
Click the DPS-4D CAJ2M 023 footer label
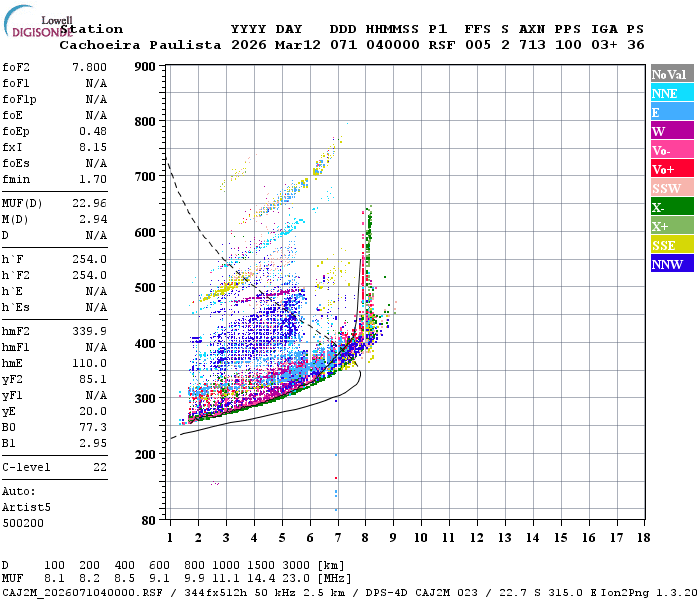click(421, 593)
